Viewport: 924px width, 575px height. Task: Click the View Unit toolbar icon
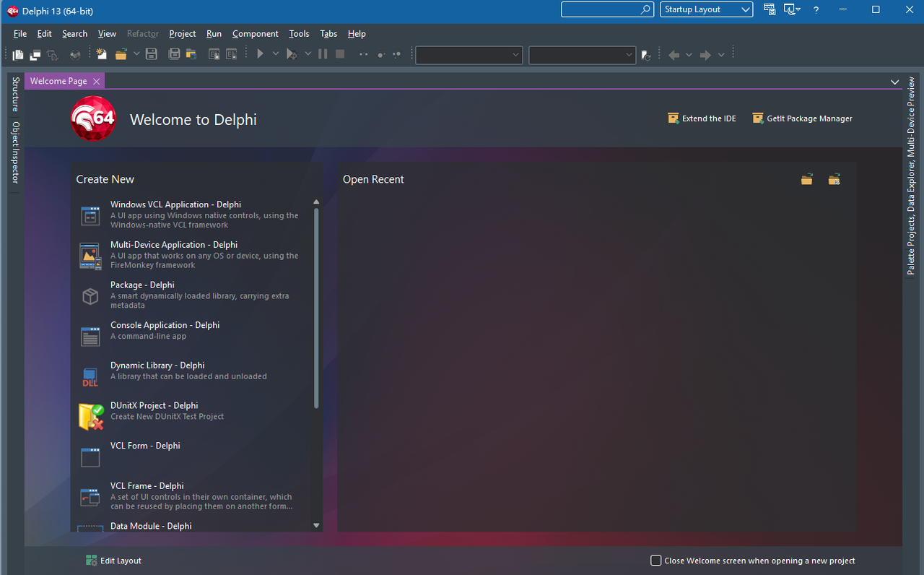(18, 54)
